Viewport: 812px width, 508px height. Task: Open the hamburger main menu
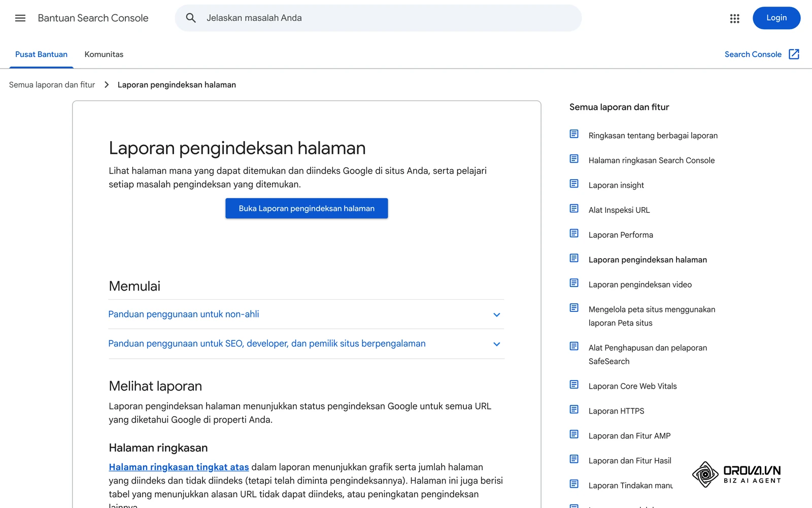coord(20,18)
